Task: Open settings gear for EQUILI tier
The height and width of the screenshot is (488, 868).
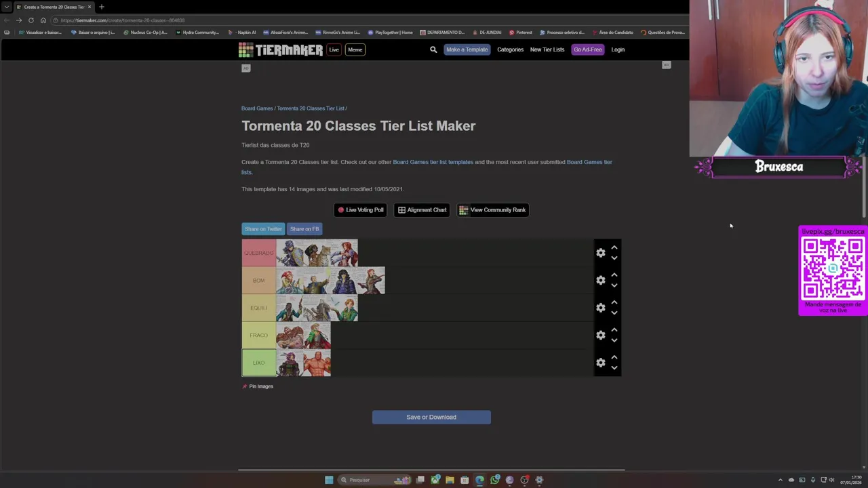Action: pyautogui.click(x=600, y=308)
